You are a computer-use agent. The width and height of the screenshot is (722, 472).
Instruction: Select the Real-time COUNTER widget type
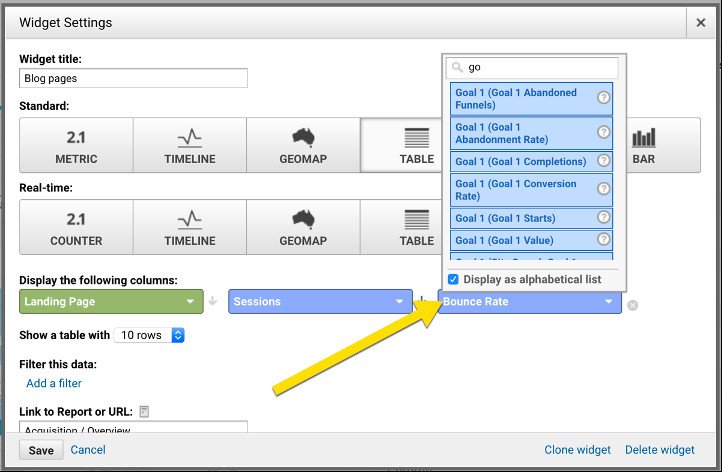point(76,227)
